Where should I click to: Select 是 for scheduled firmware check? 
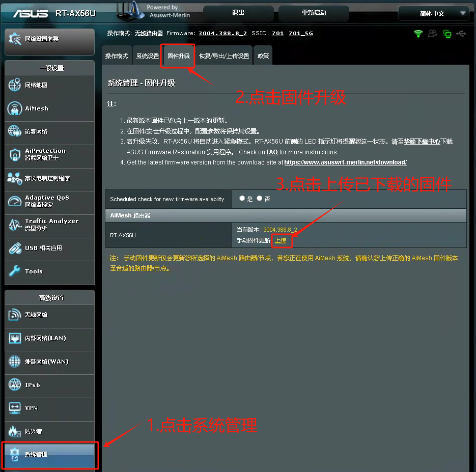(x=242, y=198)
